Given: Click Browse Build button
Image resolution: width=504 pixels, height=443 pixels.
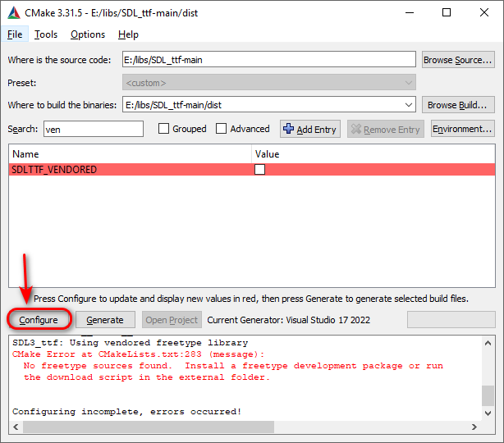Looking at the screenshot, I should pyautogui.click(x=458, y=105).
